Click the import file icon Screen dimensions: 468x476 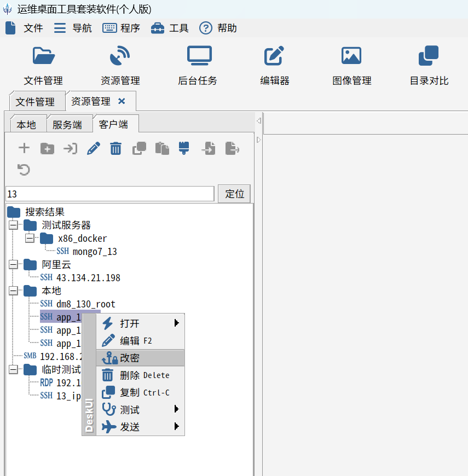tap(209, 148)
